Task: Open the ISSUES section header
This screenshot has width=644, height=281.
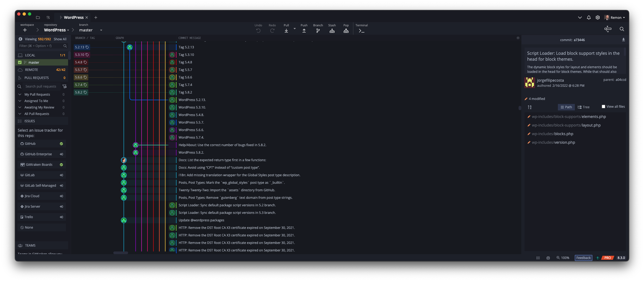Action: click(x=42, y=121)
